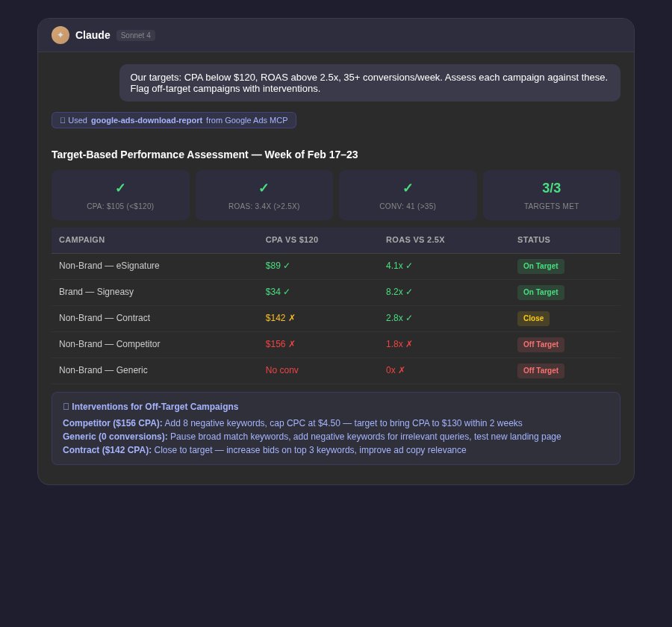Click the 1.8x ROAS value
The image size is (672, 627).
[x=399, y=344]
